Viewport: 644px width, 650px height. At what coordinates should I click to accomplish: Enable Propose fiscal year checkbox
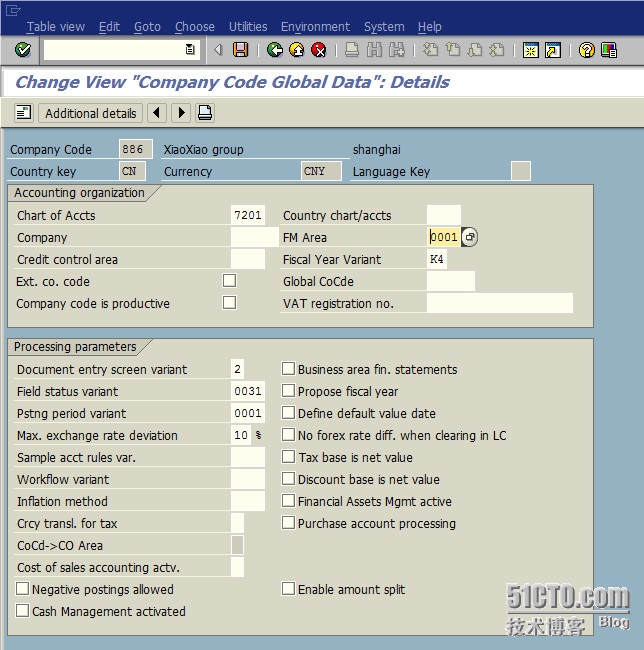288,390
